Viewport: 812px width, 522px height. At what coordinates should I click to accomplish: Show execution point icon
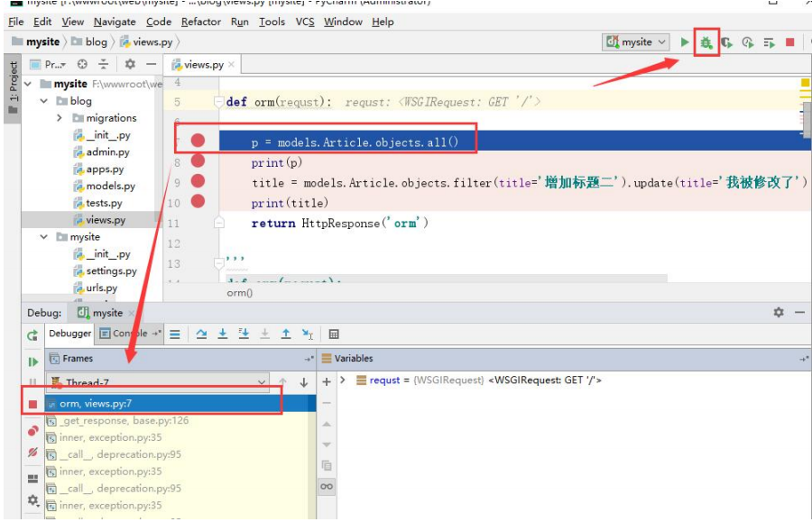(x=175, y=334)
